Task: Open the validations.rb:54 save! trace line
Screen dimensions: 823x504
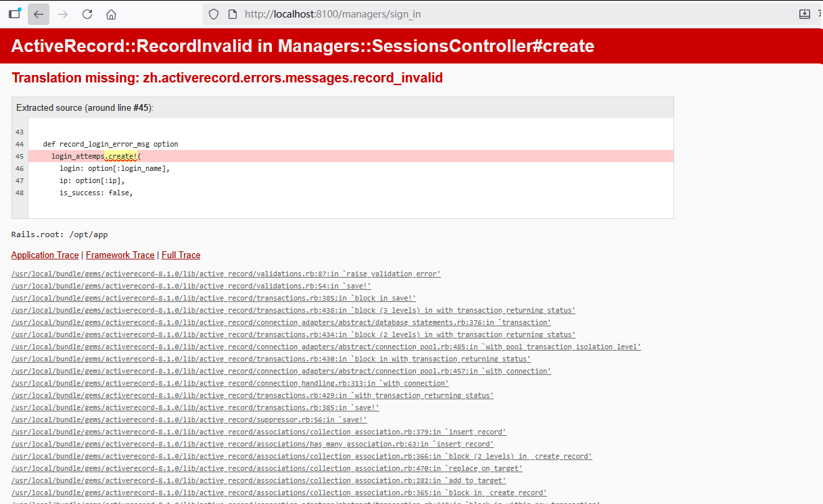Action: click(x=191, y=286)
